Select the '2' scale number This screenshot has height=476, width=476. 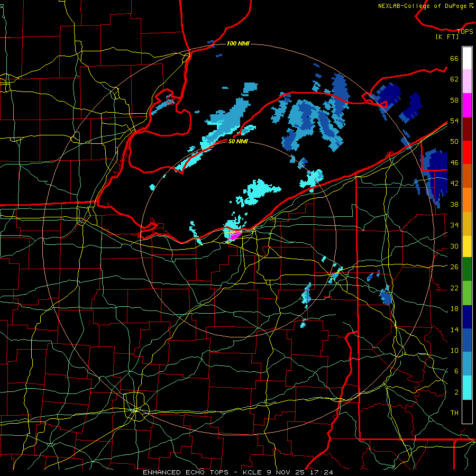[x=456, y=392]
